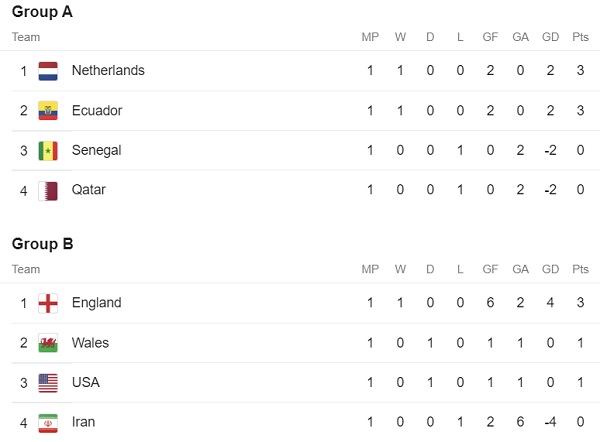Viewport: 600px width, 442px height.
Task: Open the Netherlands team link
Action: (108, 70)
